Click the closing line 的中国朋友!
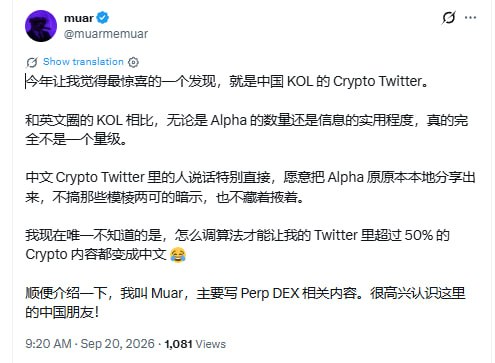 [x=62, y=312]
